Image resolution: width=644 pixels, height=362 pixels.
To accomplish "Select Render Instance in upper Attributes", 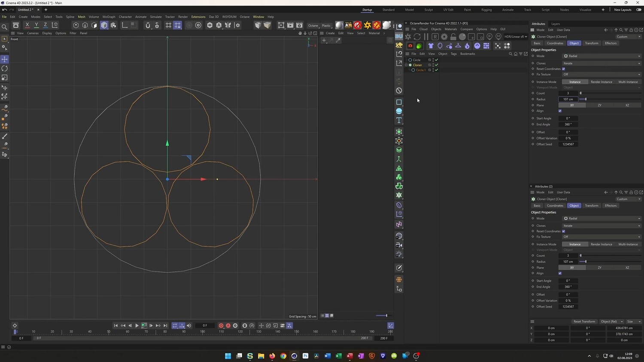I will 601,82.
